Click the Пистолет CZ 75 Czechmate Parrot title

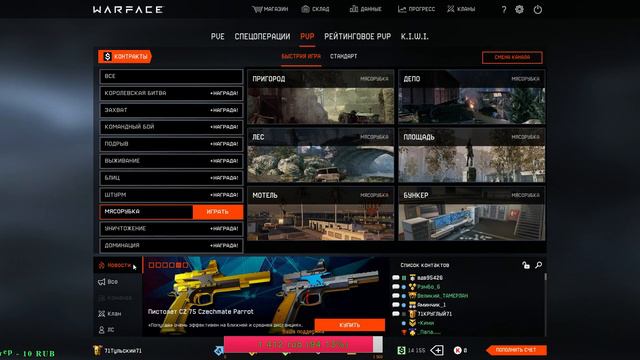pyautogui.click(x=200, y=311)
